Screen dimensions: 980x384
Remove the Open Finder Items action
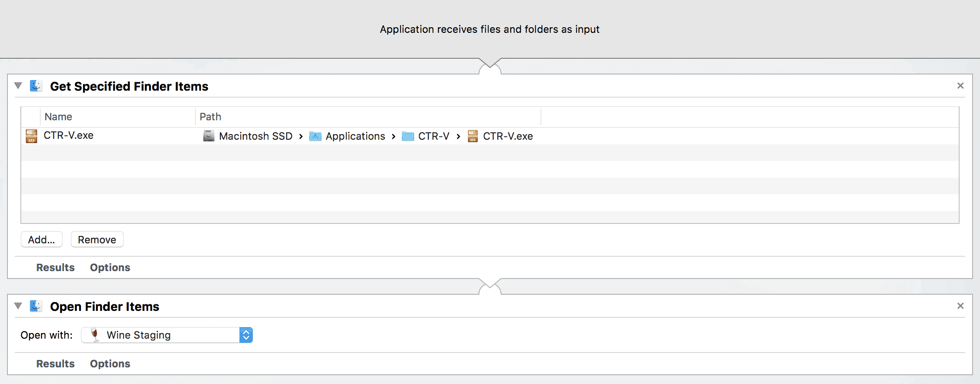pos(961,306)
